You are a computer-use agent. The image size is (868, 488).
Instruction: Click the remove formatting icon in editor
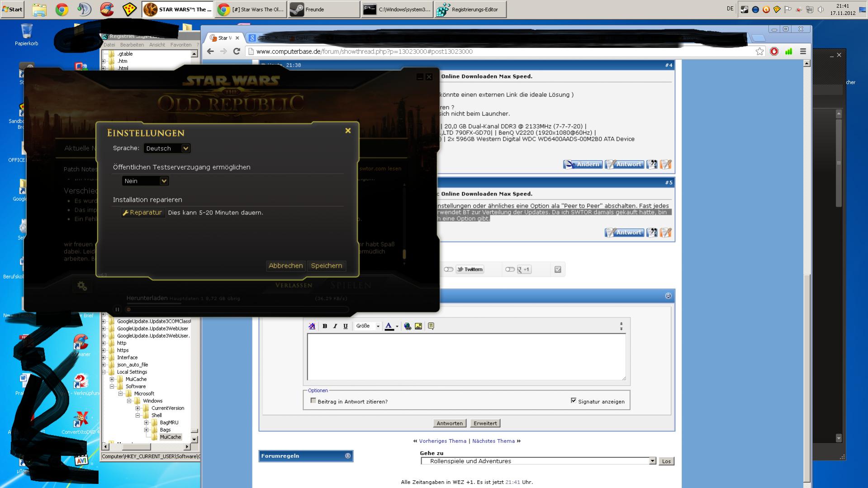[x=312, y=326]
